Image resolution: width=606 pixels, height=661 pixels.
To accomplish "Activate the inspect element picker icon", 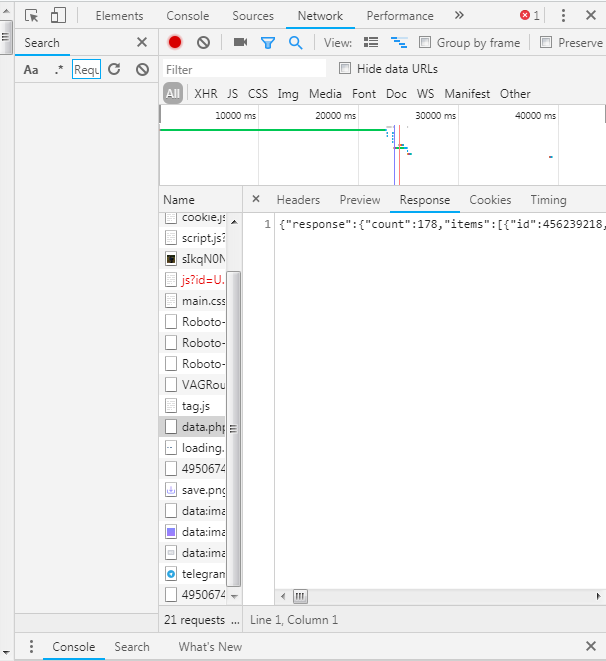I will coord(32,16).
